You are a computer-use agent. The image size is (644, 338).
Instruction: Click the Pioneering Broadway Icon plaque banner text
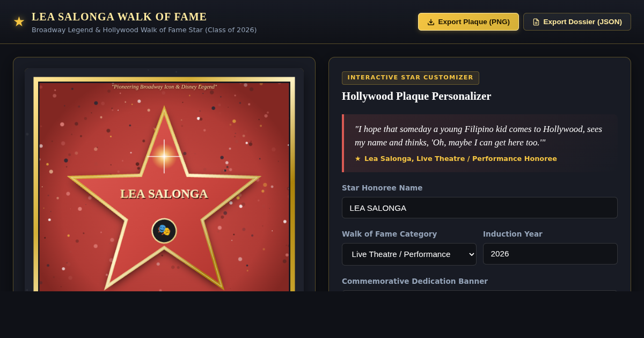(x=164, y=86)
